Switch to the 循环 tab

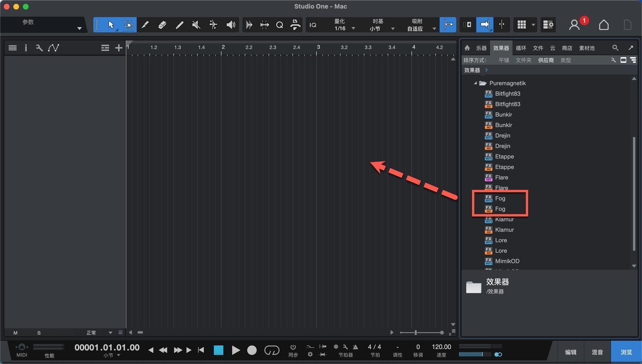(521, 48)
